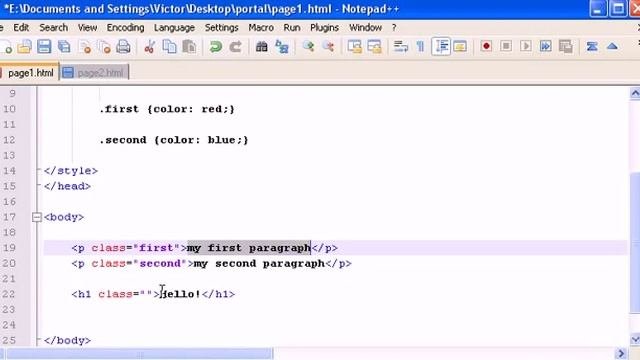This screenshot has height=360, width=640.
Task: Click the vertical scrollbar thumb
Action: pos(635,242)
